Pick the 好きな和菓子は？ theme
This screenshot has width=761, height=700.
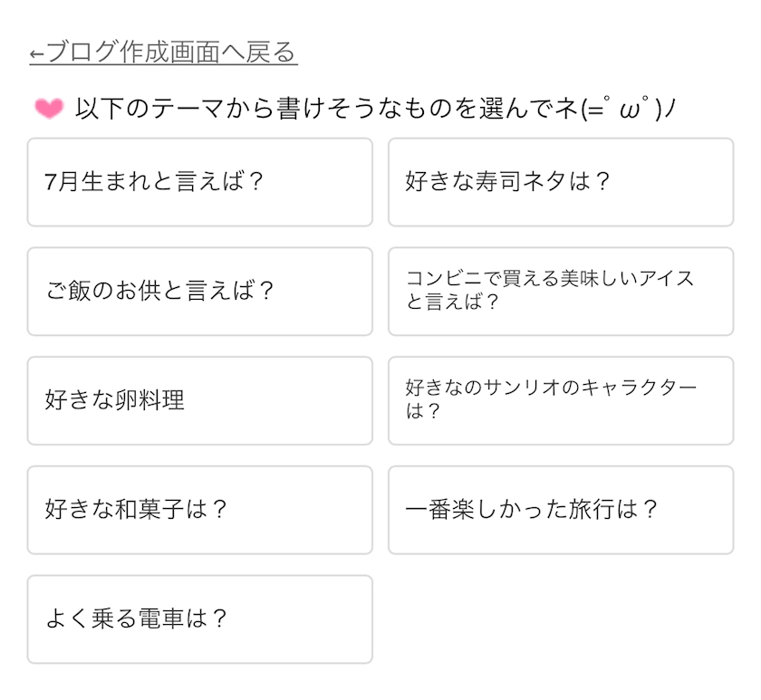pos(199,510)
